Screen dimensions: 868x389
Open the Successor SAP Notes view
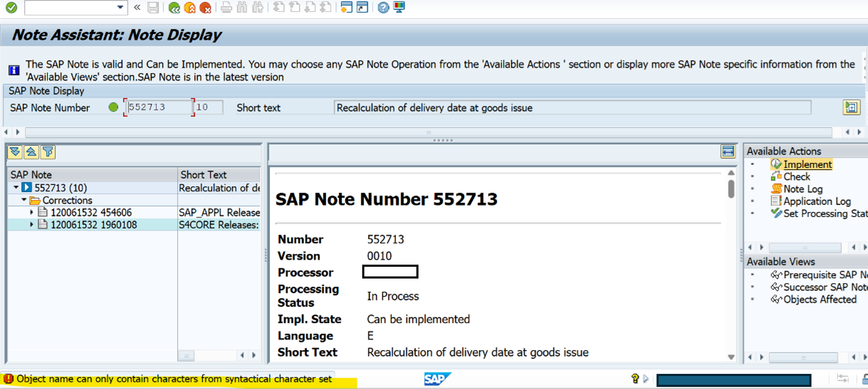825,287
